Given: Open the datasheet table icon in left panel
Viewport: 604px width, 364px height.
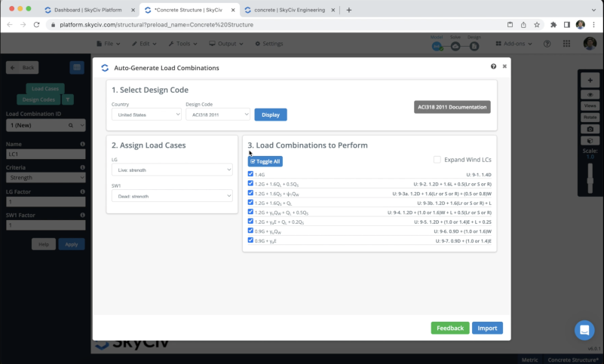Looking at the screenshot, I should (x=77, y=67).
